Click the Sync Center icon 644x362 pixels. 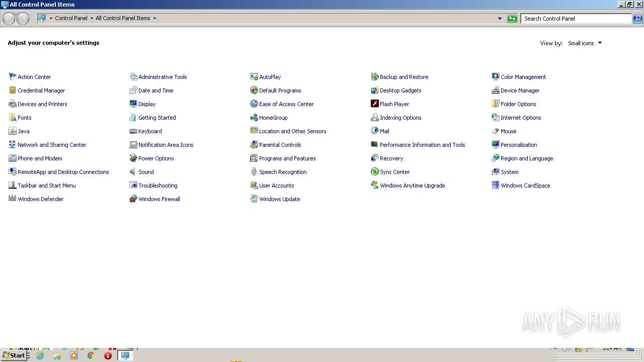tap(375, 171)
